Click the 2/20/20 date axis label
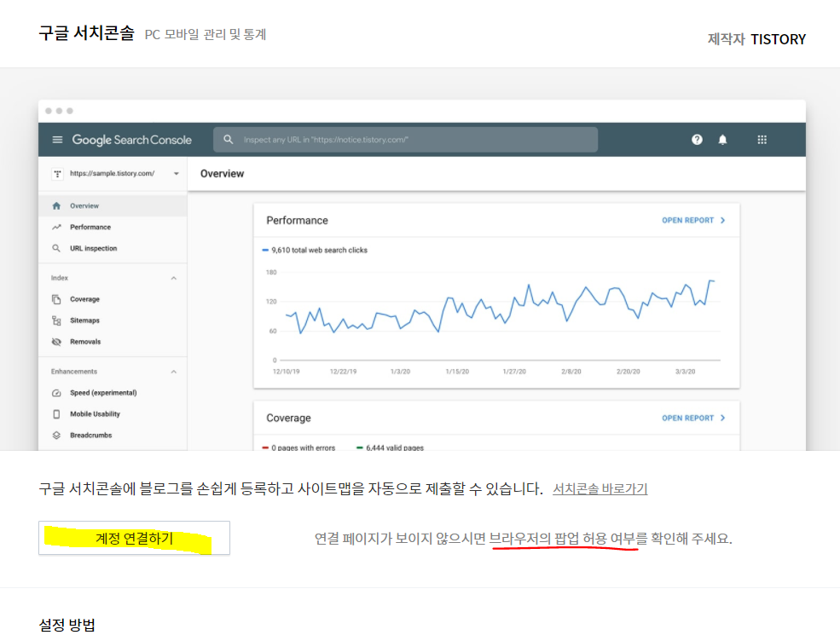The height and width of the screenshot is (635, 840). click(x=628, y=372)
